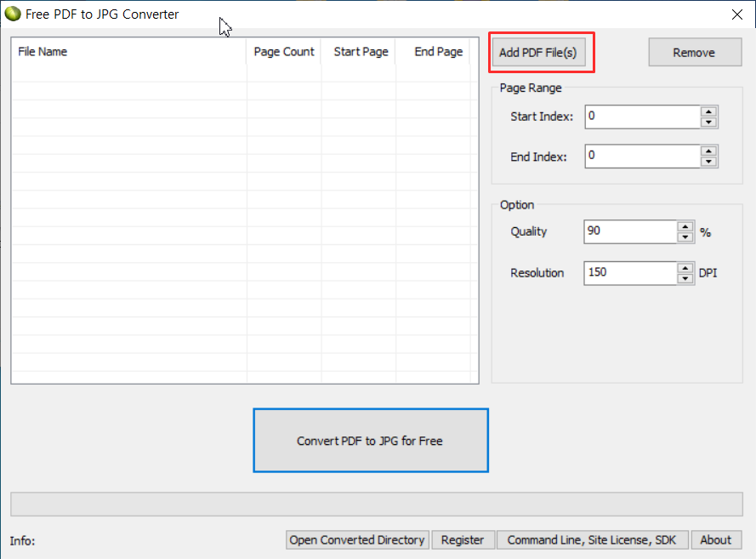Increase End Index with up arrow
Screen dimensions: 756x559
point(708,151)
